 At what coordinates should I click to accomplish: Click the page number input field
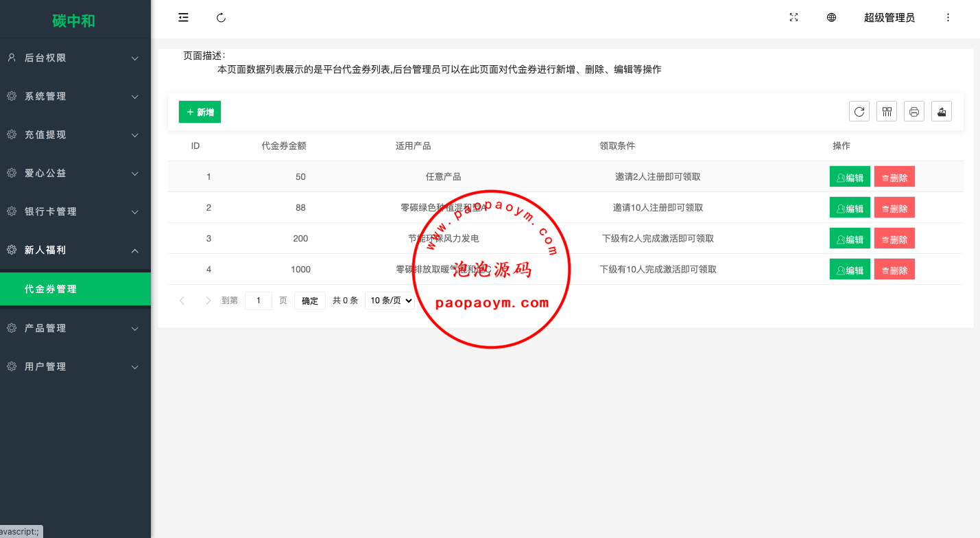click(x=259, y=301)
